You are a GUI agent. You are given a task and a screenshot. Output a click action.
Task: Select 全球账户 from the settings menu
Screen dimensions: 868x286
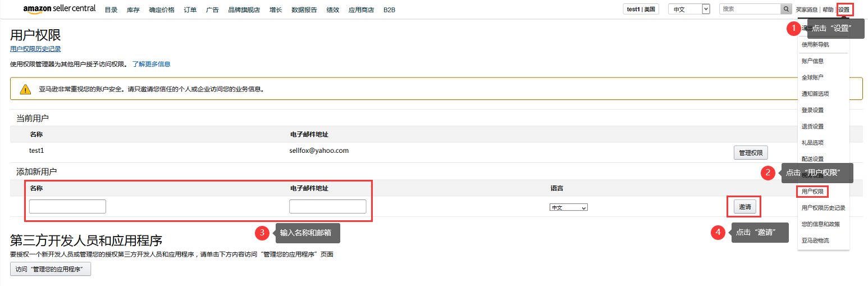(x=812, y=77)
